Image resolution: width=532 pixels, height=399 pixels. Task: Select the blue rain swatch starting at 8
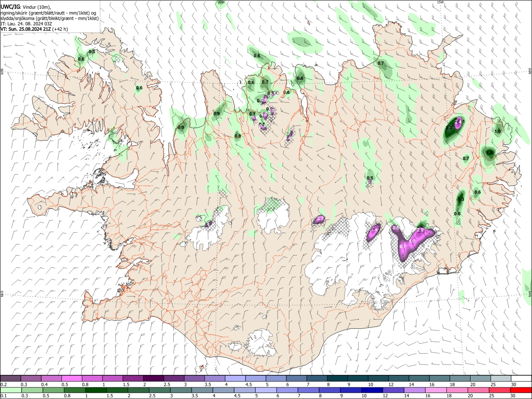click(329, 390)
